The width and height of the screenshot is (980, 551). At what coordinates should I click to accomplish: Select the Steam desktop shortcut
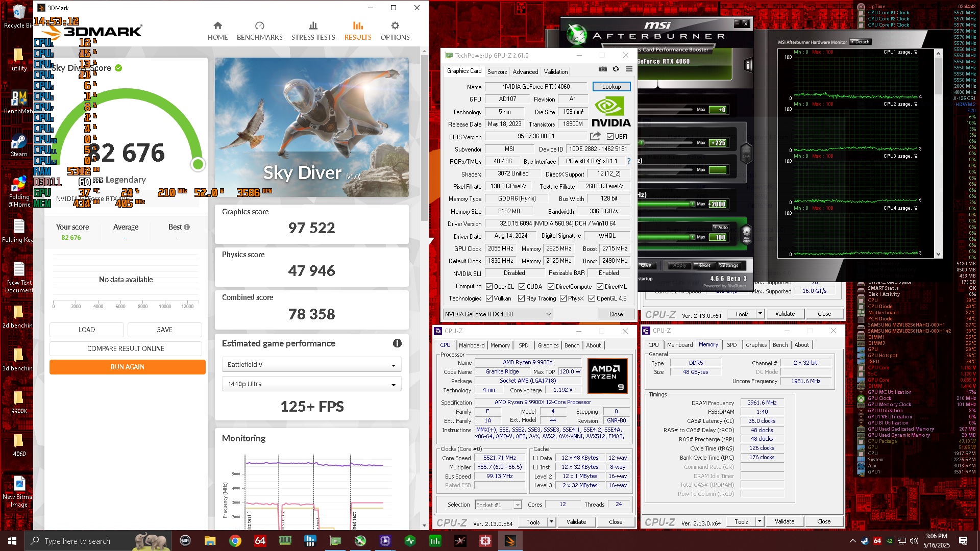click(19, 145)
